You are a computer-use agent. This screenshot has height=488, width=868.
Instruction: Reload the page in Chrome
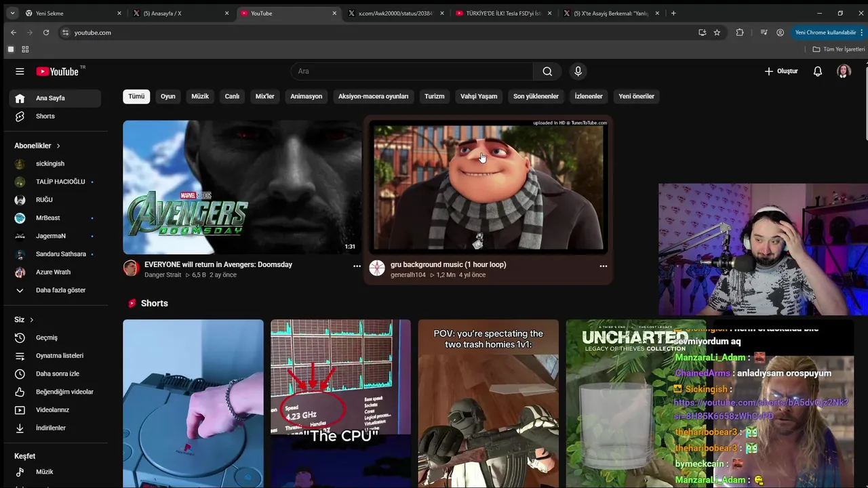[x=46, y=33]
